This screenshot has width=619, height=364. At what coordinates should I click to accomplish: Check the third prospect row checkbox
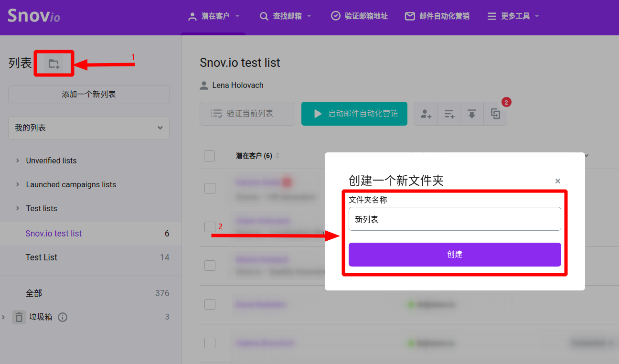[x=210, y=265]
